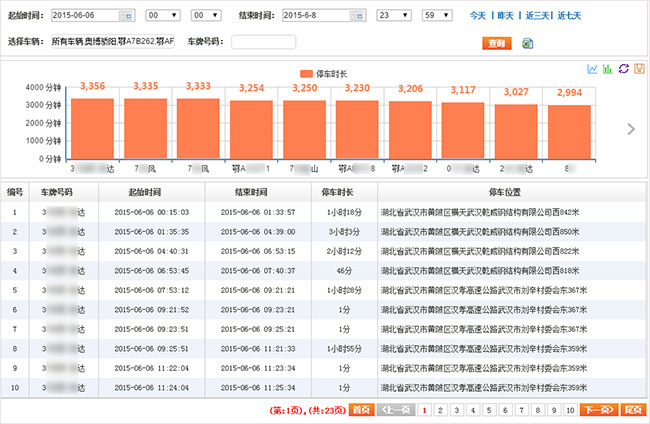Viewport: 650px width, 424px height.
Task: Open the end minute dropdown showing 59
Action: 437,15
